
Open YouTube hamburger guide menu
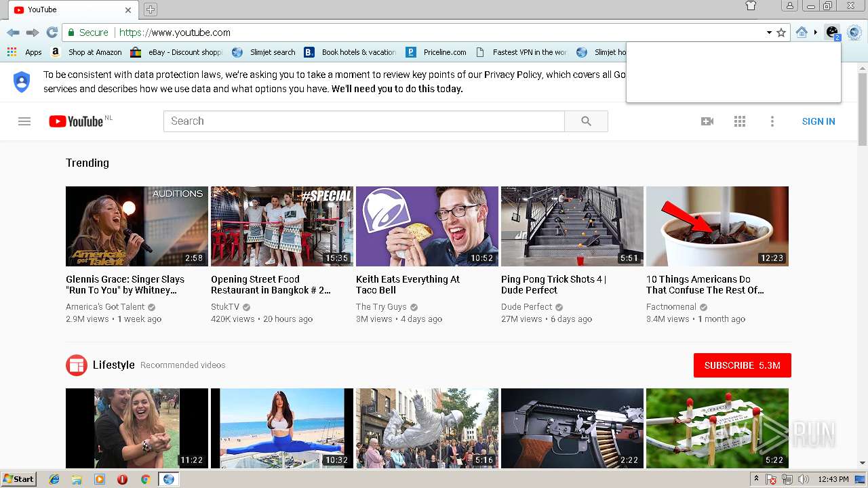click(x=24, y=121)
